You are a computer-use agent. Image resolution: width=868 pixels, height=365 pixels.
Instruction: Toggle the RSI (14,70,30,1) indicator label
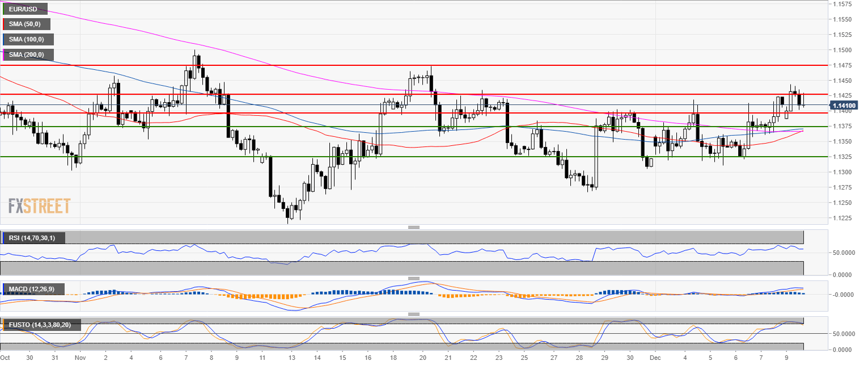[34, 238]
